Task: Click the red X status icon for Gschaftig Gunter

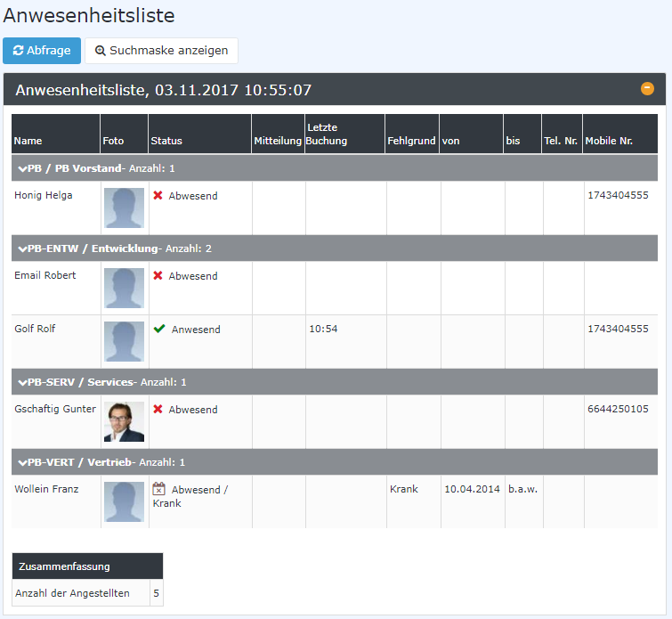Action: tap(158, 410)
